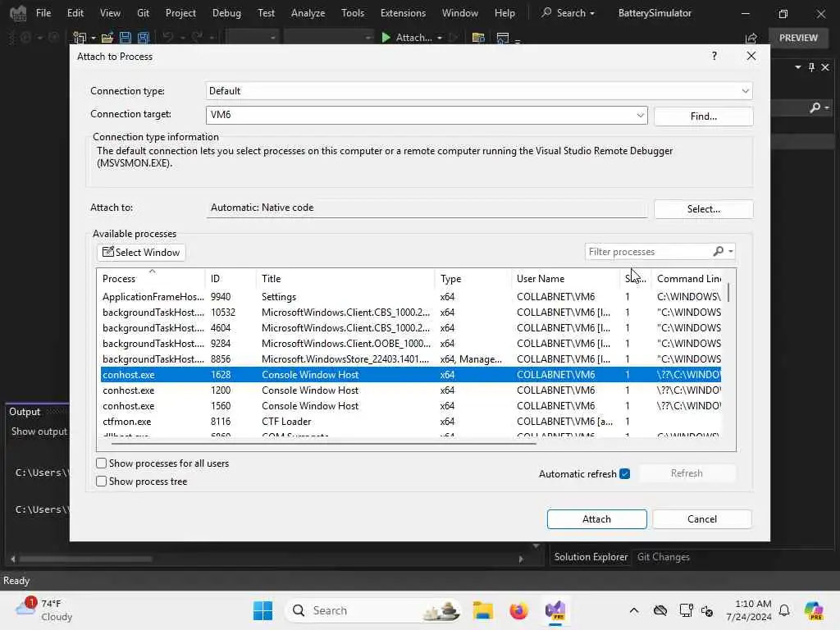This screenshot has height=630, width=840.
Task: Sort by Title column header
Action: pyautogui.click(x=345, y=279)
